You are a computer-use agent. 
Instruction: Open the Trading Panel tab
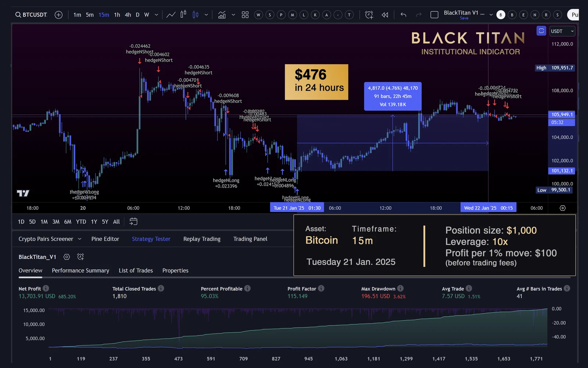[x=250, y=239]
